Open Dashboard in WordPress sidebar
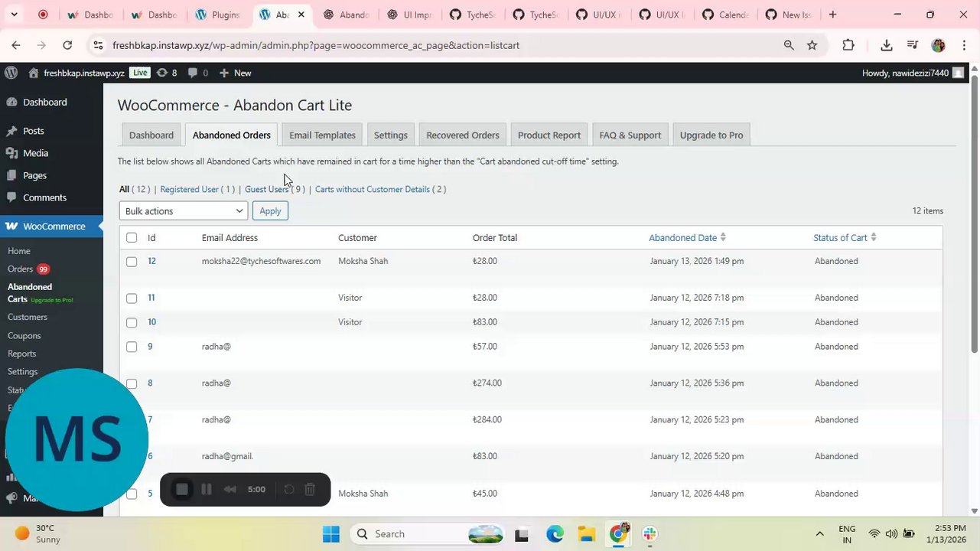This screenshot has height=551, width=980. (44, 102)
